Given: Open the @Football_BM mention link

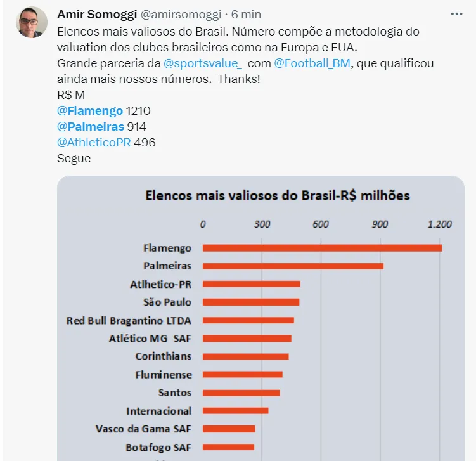Looking at the screenshot, I should point(311,63).
